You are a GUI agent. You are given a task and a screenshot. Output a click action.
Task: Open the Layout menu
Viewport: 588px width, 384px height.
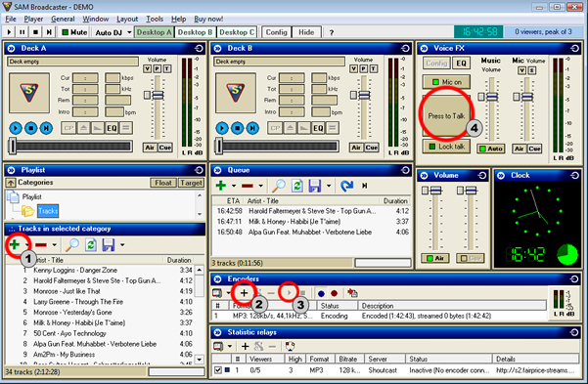click(127, 19)
